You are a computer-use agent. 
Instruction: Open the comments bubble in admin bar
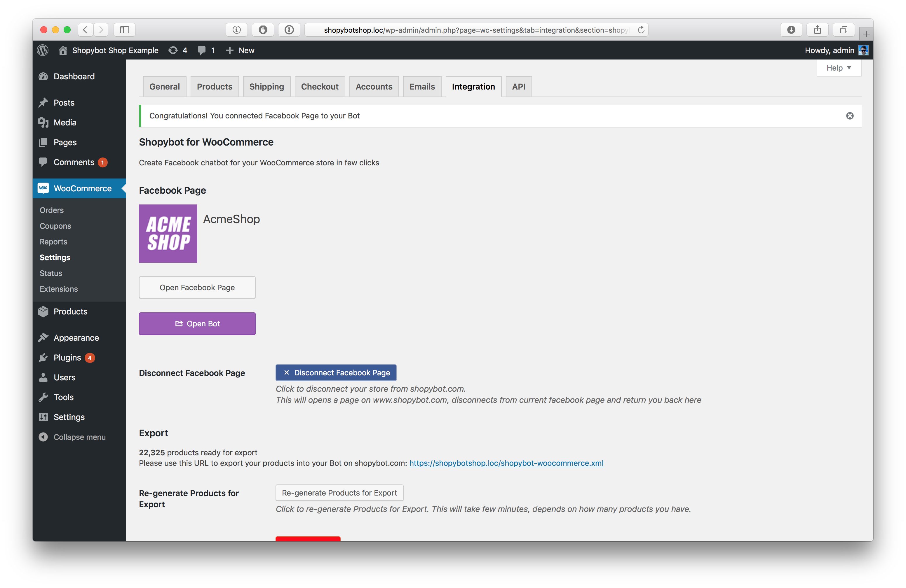coord(206,50)
